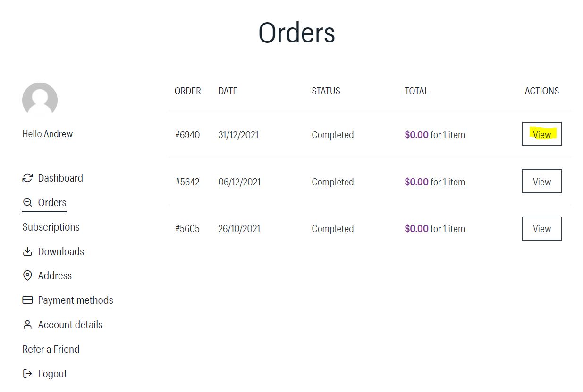This screenshot has height=392, width=583.
Task: Click the Dashboard refresh icon in sidebar
Action: [27, 178]
